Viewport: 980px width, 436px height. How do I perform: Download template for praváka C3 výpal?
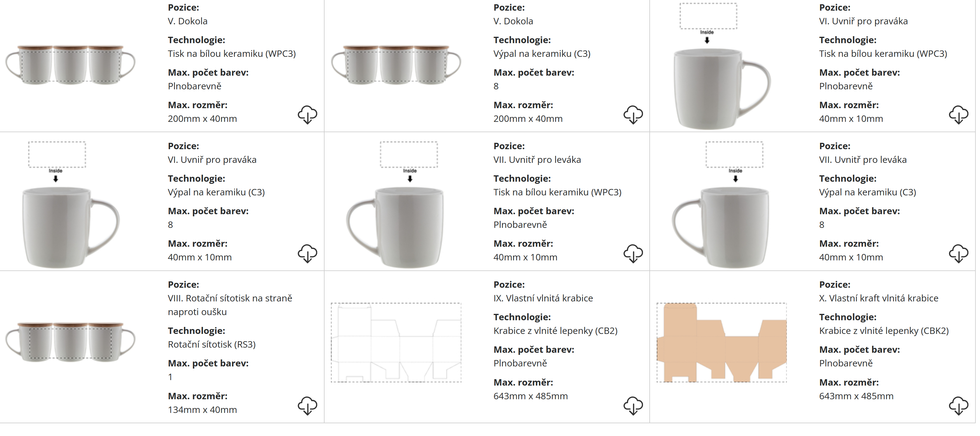point(308,253)
